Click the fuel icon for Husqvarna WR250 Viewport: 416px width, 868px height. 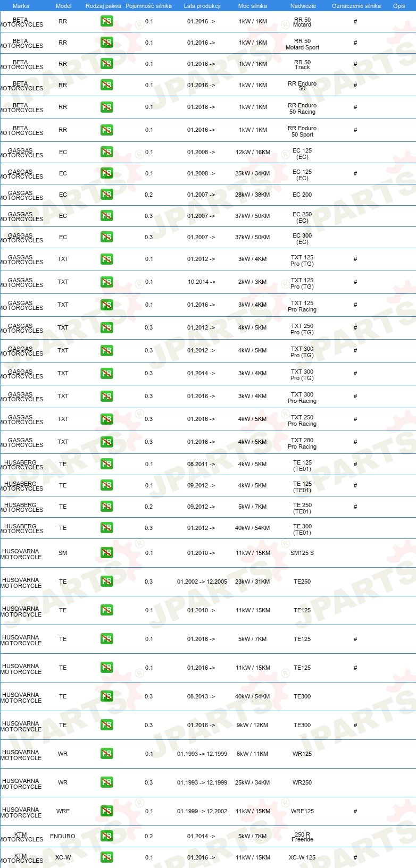(x=107, y=783)
